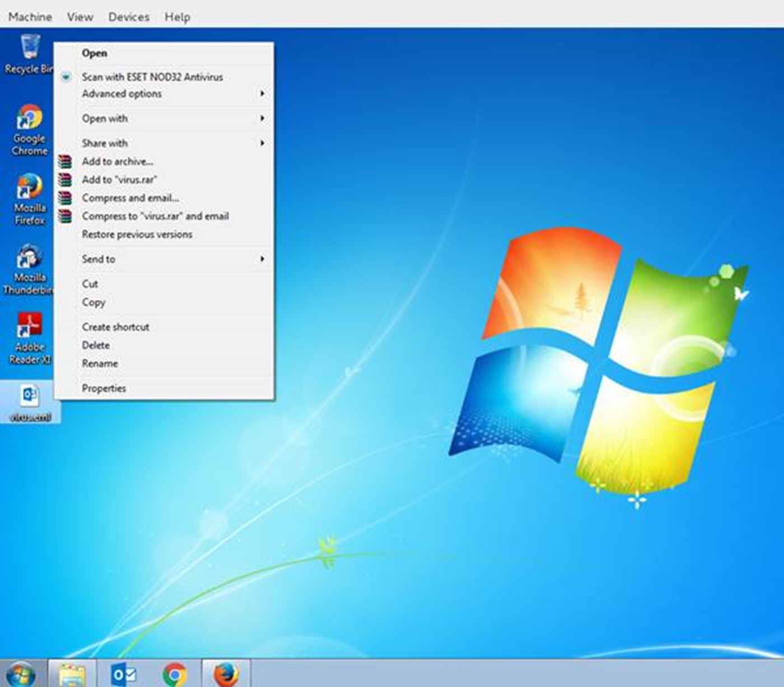Screen dimensions: 784x687
Task: Open Windows Explorer from the taskbar
Action: (72, 674)
